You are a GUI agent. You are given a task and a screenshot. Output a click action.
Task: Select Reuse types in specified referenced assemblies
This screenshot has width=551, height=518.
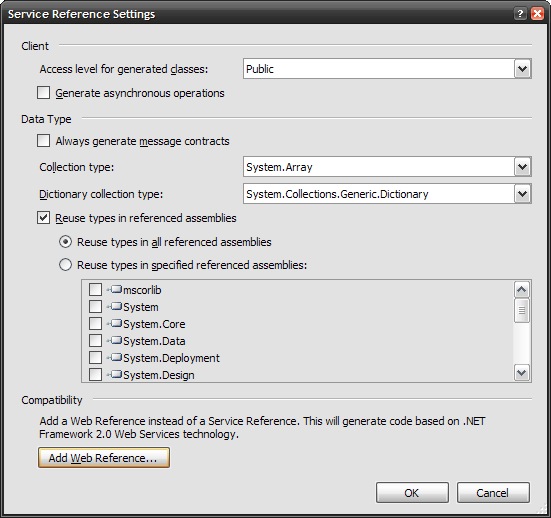(x=65, y=265)
